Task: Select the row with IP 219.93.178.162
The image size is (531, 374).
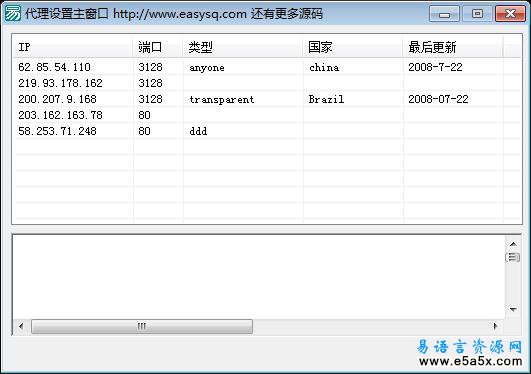Action: click(x=267, y=83)
